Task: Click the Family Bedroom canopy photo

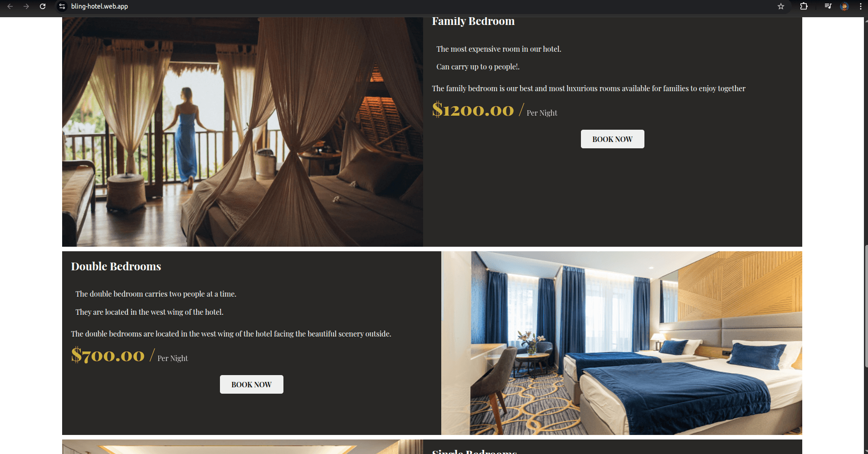Action: pyautogui.click(x=243, y=132)
